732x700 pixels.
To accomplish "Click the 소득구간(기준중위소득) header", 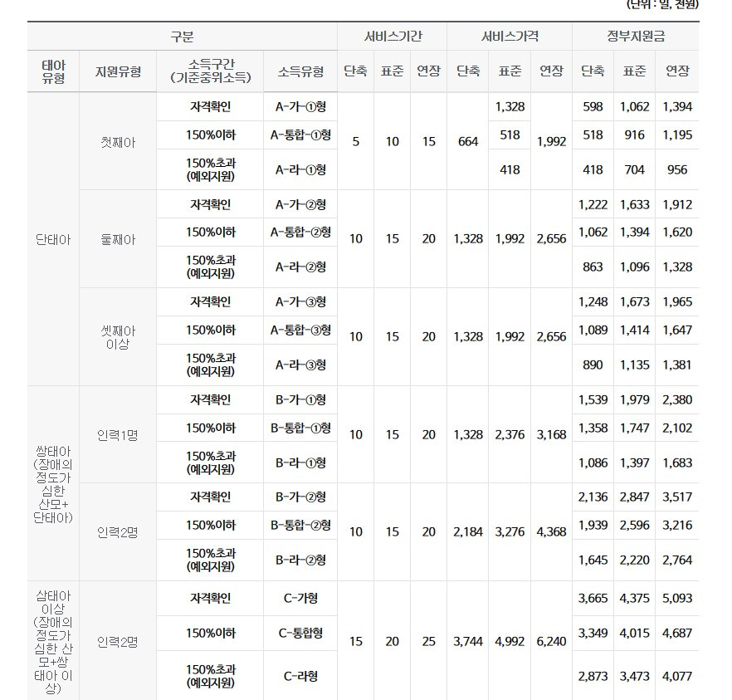I will pos(211,71).
